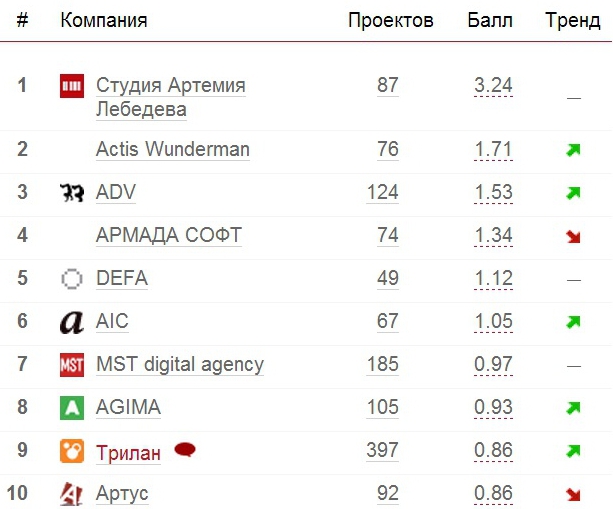Open the АРМАДА СОФТ company link
This screenshot has height=509, width=613.
point(168,236)
